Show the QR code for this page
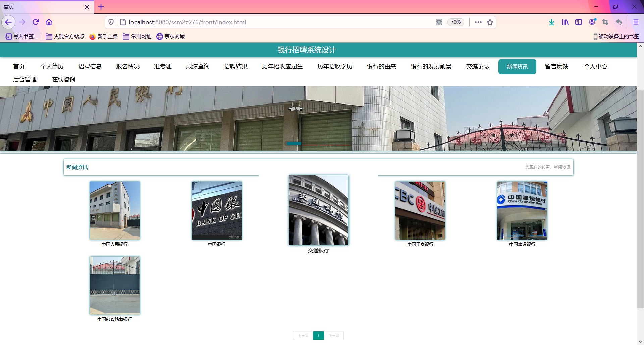644x345 pixels. pos(439,22)
